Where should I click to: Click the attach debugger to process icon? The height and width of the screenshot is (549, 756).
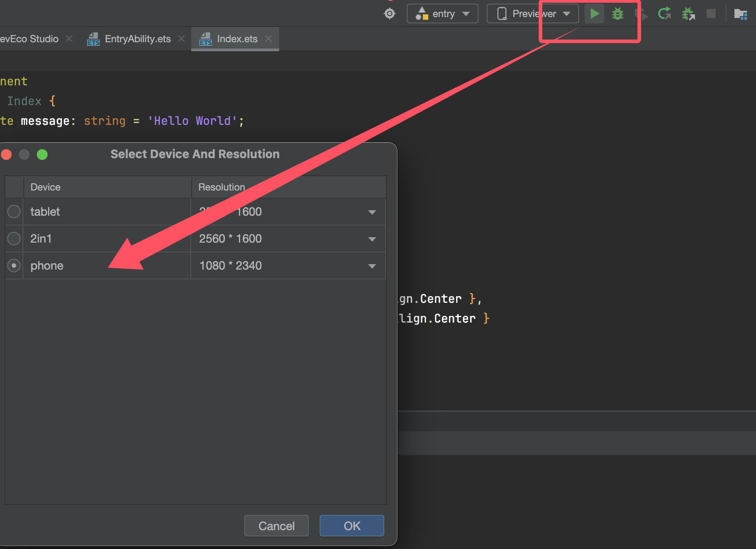point(688,14)
